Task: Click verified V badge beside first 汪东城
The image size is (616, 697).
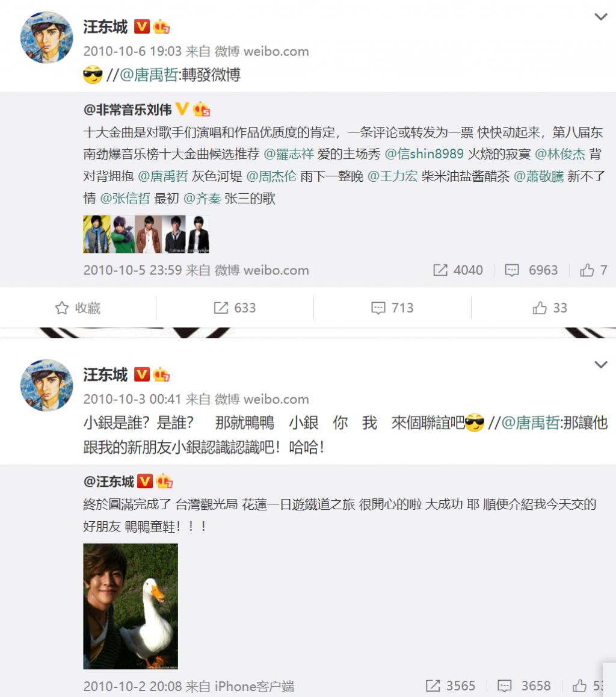Action: click(x=142, y=26)
